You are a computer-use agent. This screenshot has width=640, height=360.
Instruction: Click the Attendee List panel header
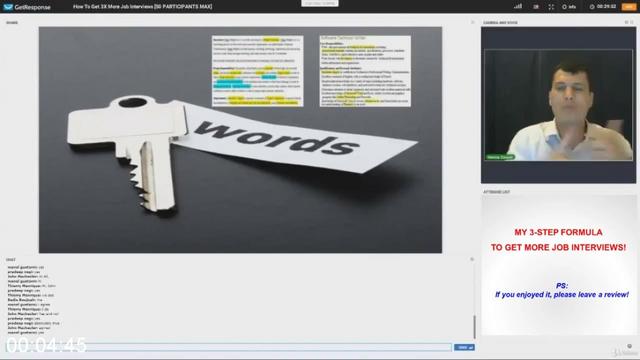(x=497, y=191)
